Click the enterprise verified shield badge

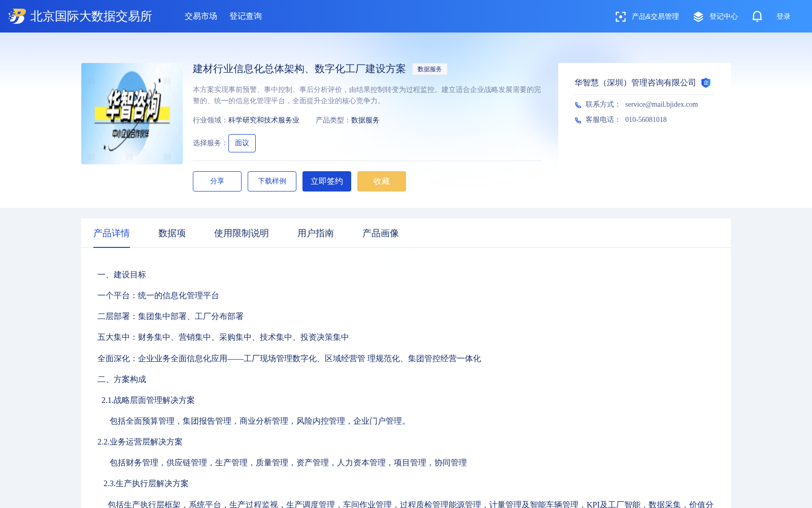(706, 83)
